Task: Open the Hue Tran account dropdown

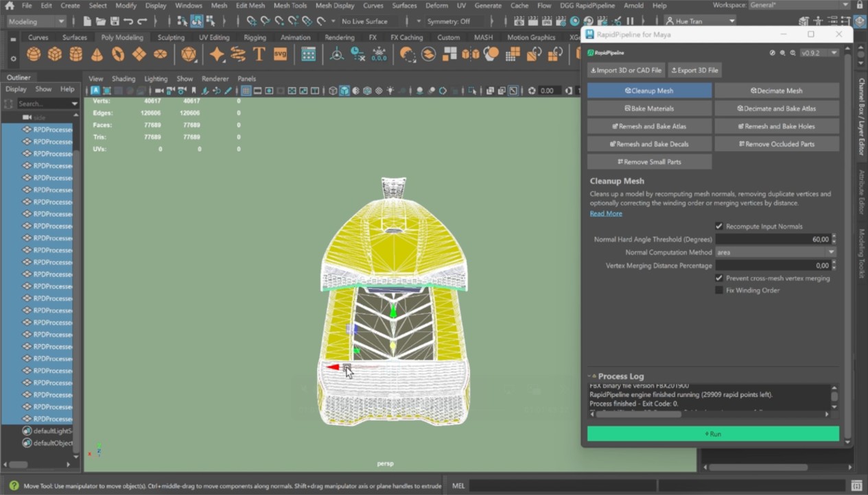Action: [x=699, y=21]
